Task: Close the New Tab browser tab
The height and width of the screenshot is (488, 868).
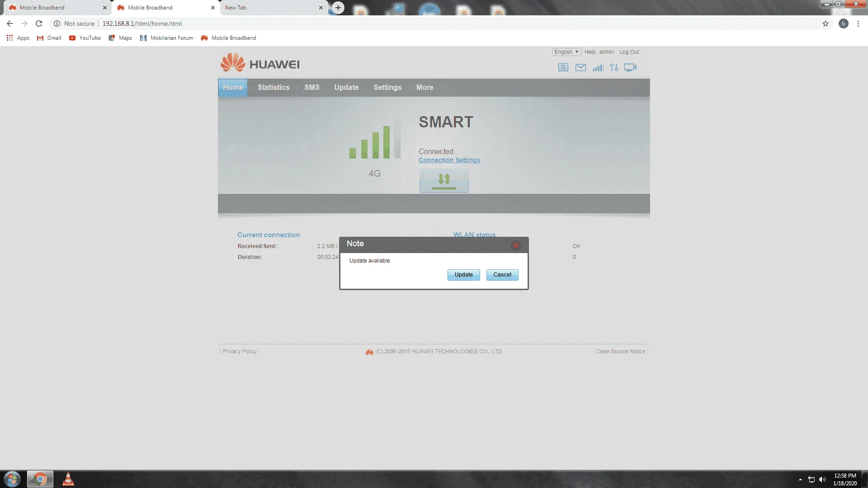Action: pyautogui.click(x=321, y=8)
